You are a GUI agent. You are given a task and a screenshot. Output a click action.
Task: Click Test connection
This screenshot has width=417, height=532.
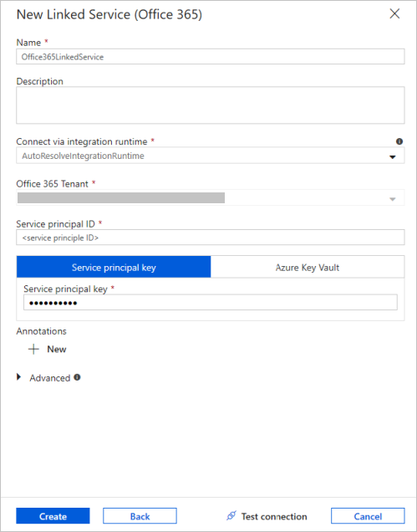point(267,516)
